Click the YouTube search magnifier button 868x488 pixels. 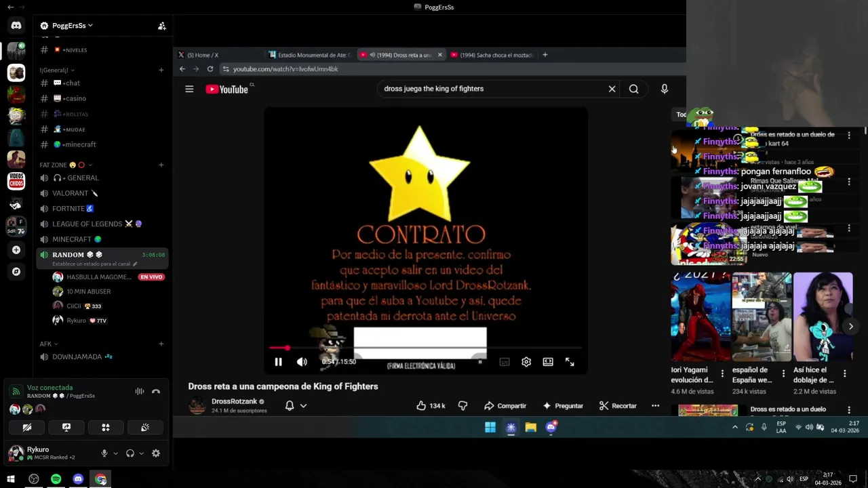[x=633, y=89]
